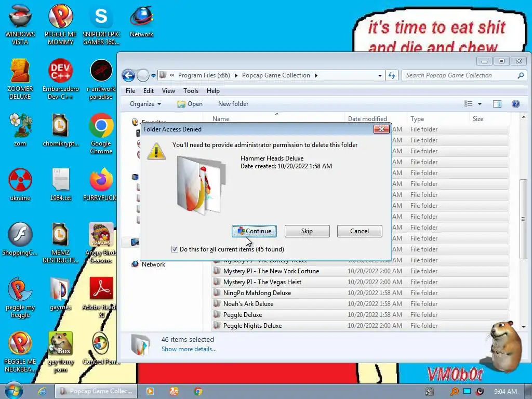Open Chrome from the taskbar

click(x=198, y=391)
